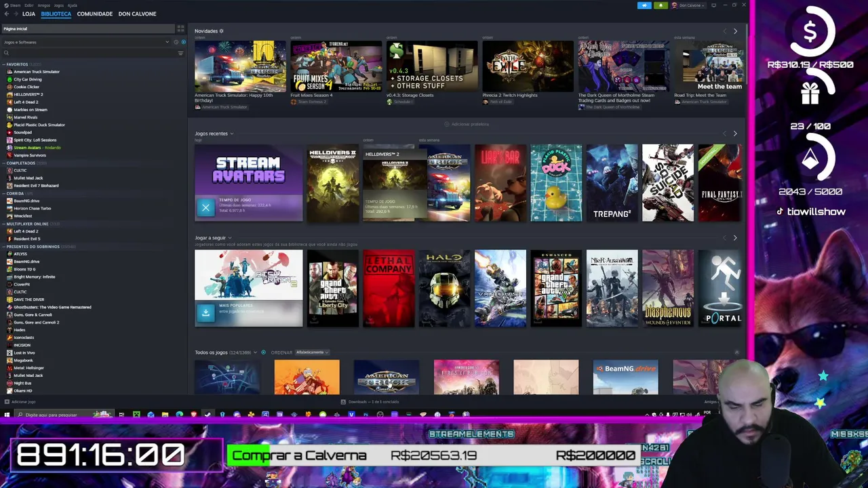Toggle recent activity clock filter

(176, 42)
